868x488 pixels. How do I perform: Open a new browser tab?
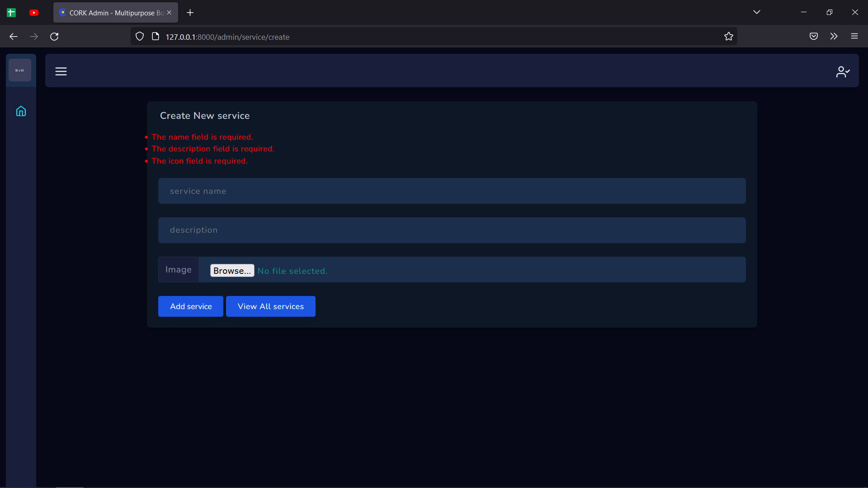tap(190, 13)
